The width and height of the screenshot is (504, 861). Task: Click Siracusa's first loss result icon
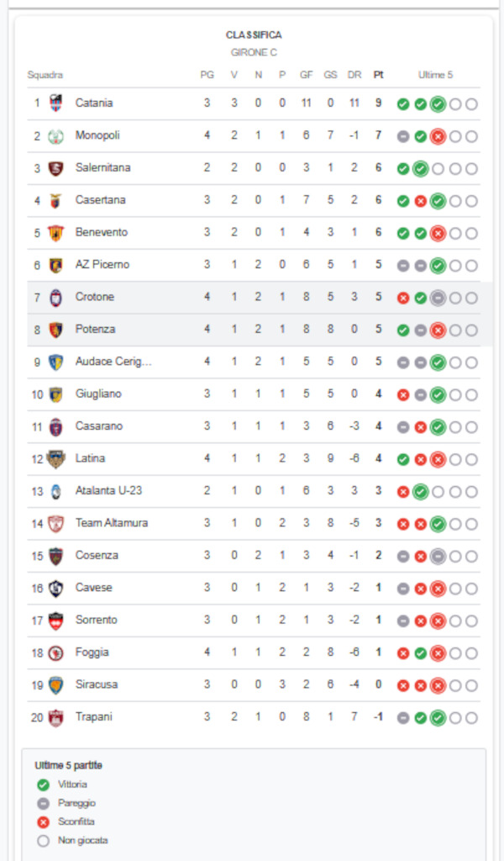click(403, 685)
